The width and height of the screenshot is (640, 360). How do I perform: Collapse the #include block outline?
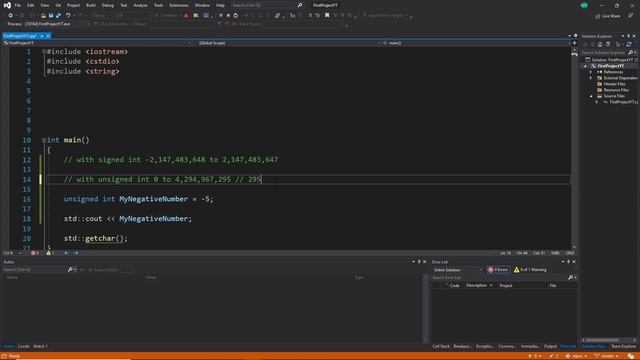click(x=44, y=52)
